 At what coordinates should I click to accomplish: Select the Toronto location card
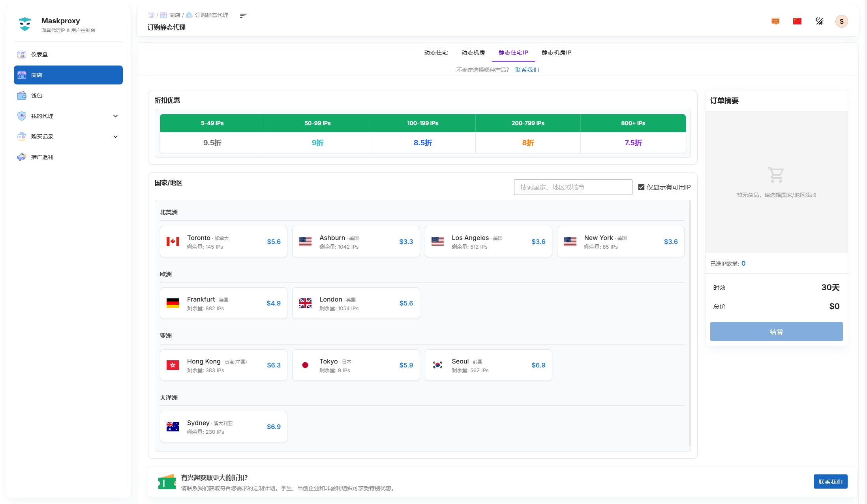point(223,242)
